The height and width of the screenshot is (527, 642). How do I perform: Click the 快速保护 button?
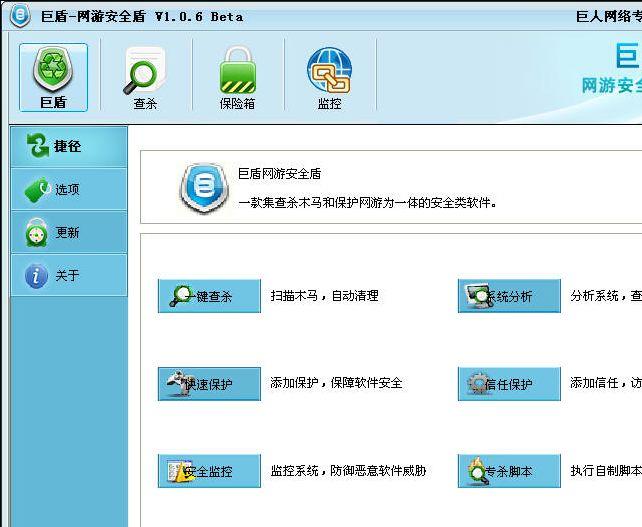coord(209,384)
